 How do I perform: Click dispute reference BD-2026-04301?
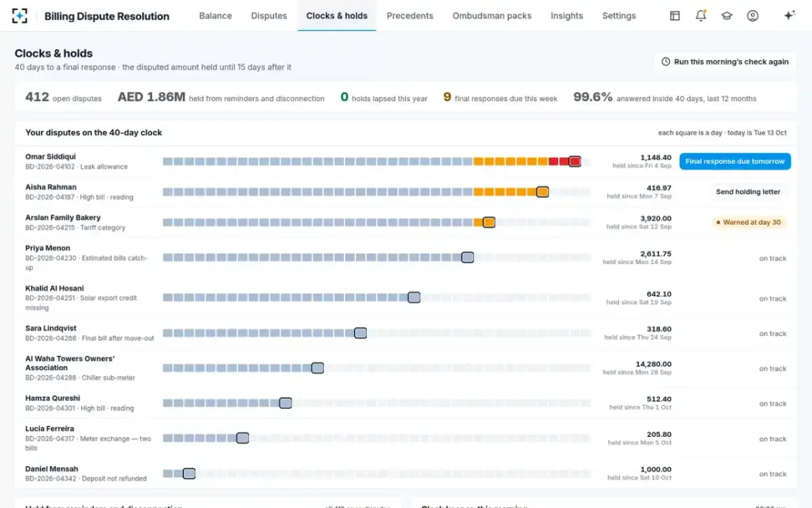50,408
